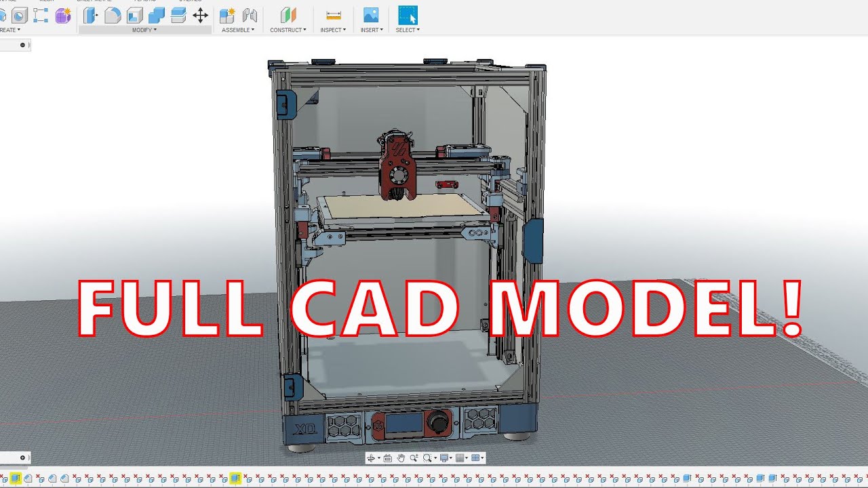Click the Pattern icon in Create group
Image resolution: width=868 pixels, height=488 pixels.
point(41,15)
